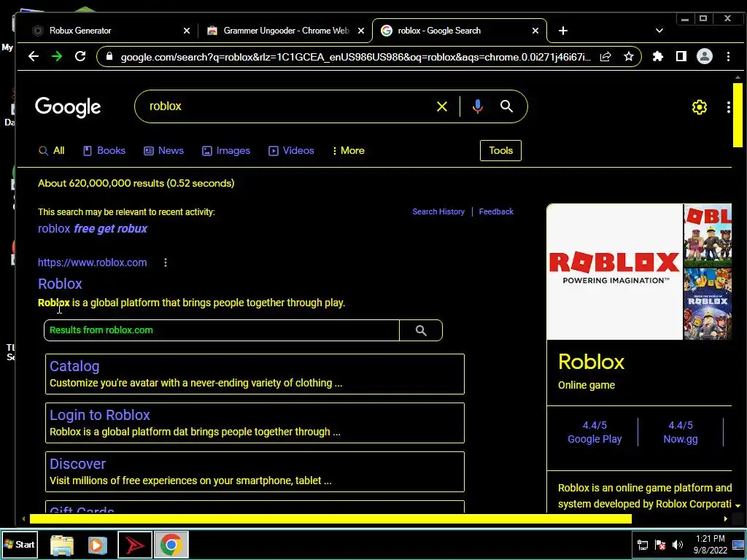Viewport: 747px width, 560px height.
Task: Open the roblox free get robux suggestion
Action: (x=93, y=229)
